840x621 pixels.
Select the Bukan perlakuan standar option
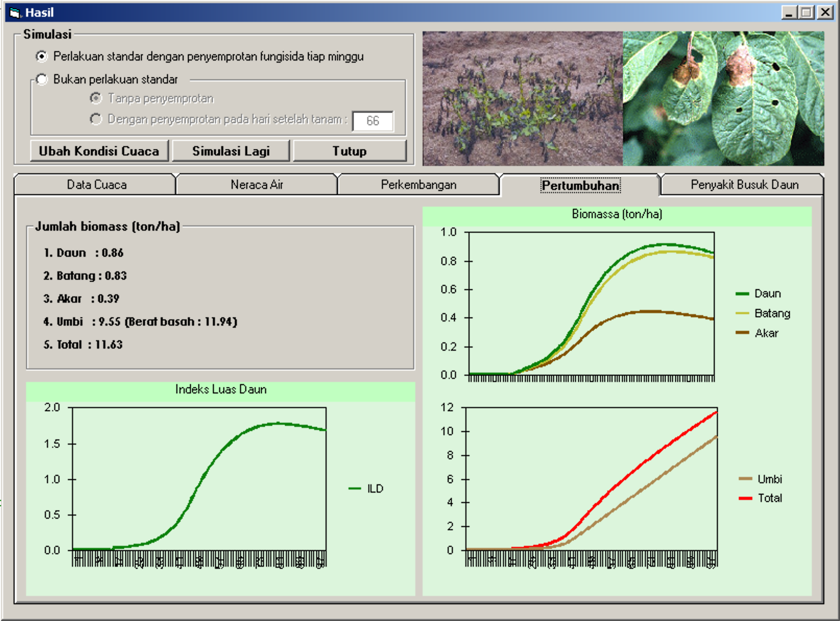click(42, 79)
